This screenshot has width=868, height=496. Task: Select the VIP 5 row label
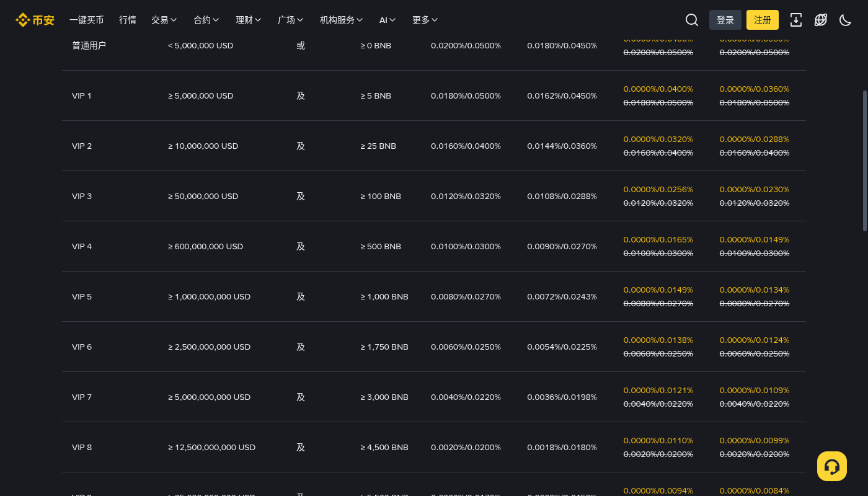point(82,296)
